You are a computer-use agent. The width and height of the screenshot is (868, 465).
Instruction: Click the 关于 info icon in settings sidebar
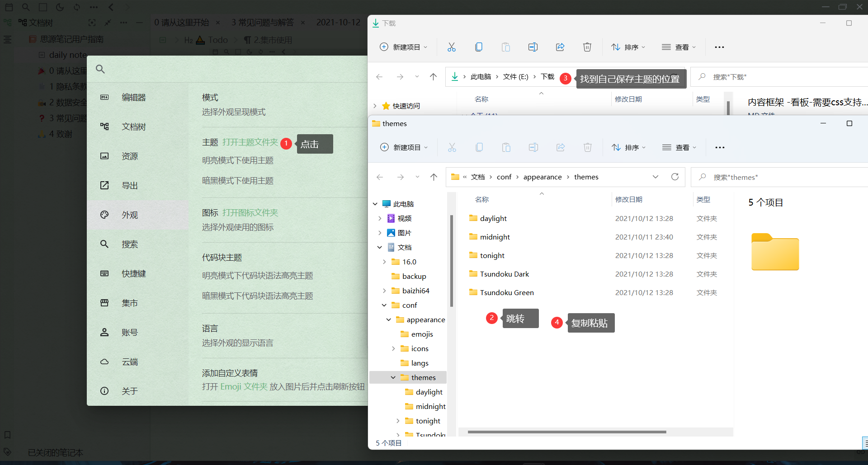tap(104, 391)
